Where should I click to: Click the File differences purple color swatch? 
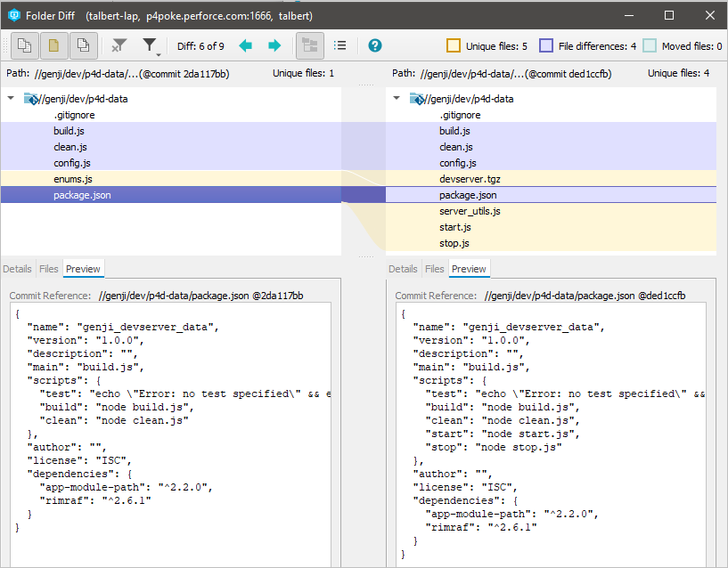click(x=546, y=46)
